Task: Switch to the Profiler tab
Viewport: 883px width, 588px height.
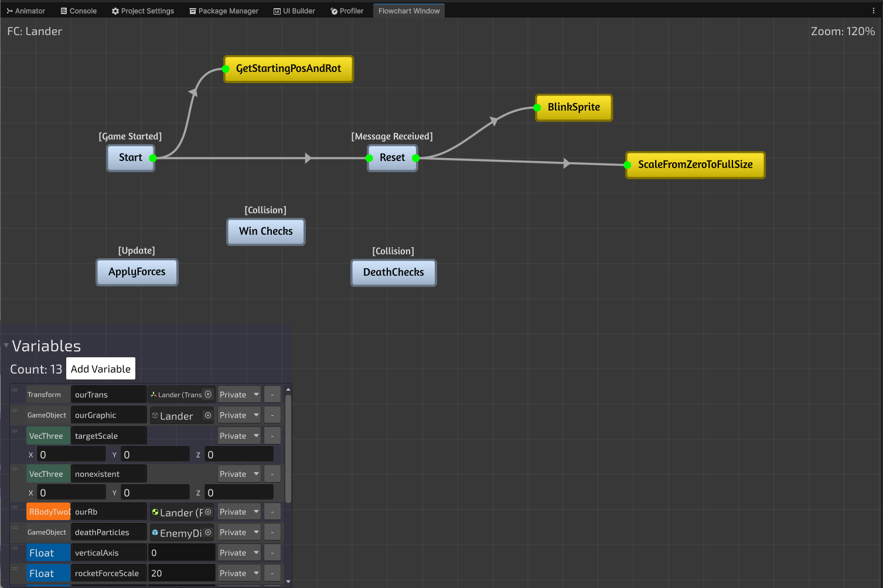Action: click(x=347, y=11)
